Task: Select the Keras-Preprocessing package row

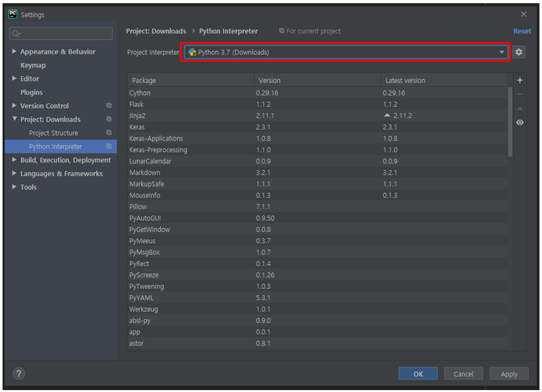Action: pyautogui.click(x=317, y=150)
